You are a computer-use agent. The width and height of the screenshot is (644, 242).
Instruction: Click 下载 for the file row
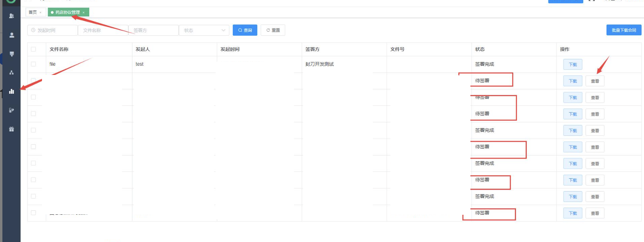tap(572, 65)
